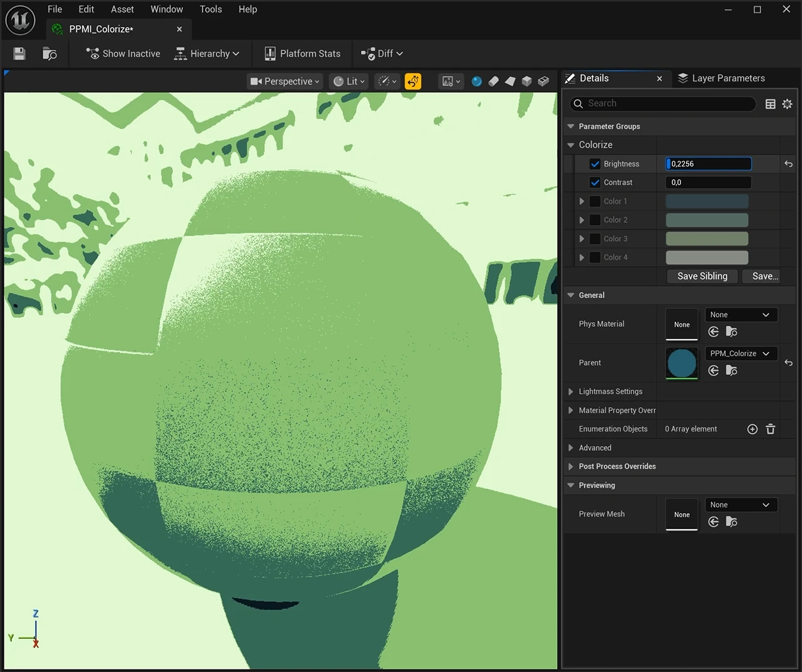Expand the Color 1 parameter
Image resolution: width=802 pixels, height=672 pixels.
[582, 202]
